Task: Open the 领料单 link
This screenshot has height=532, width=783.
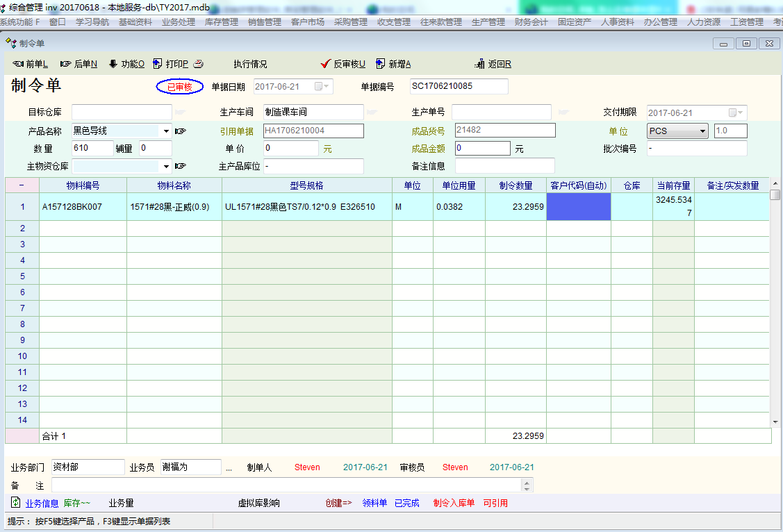Action: pos(374,503)
